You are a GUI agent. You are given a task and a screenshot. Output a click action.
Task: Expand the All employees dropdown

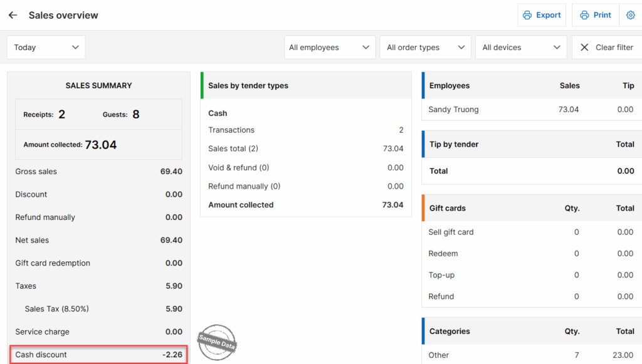coord(329,48)
